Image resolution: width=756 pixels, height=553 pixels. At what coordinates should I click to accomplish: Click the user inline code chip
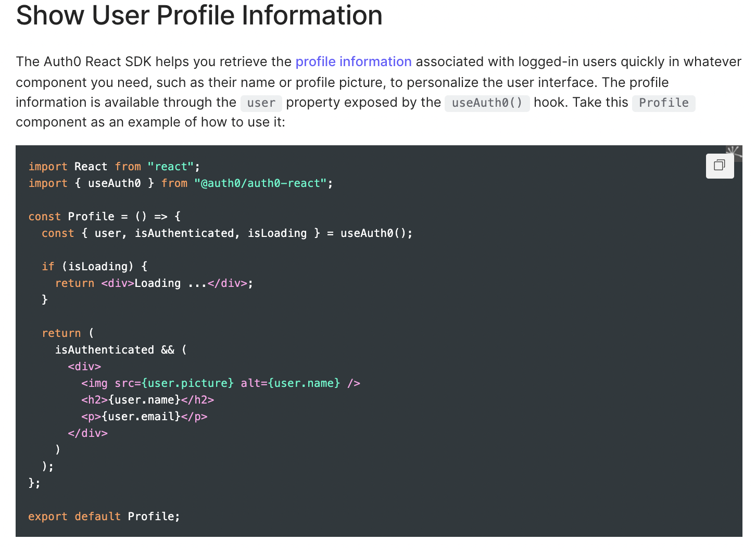[x=261, y=103]
